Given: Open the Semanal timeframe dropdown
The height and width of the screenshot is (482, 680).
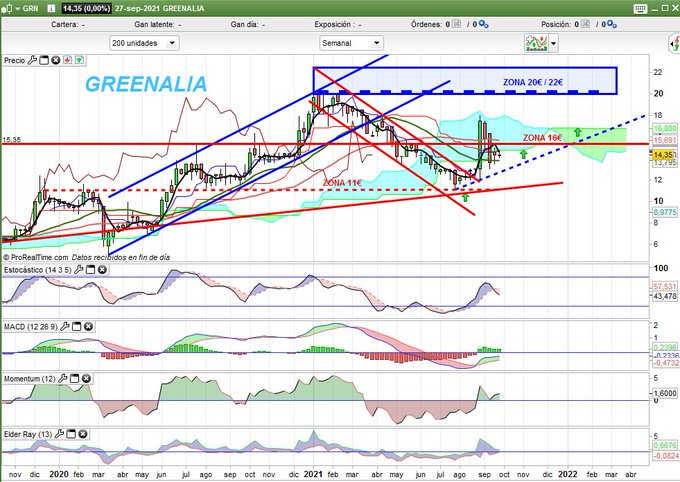Looking at the screenshot, I should click(x=351, y=43).
